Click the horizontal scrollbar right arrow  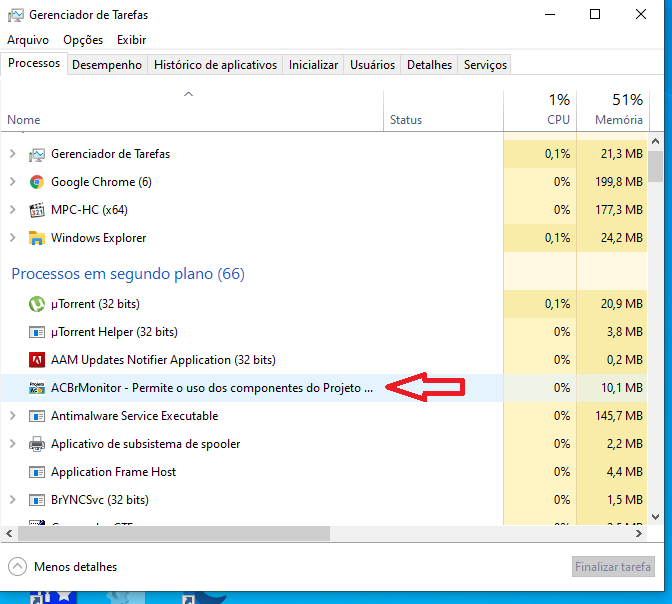click(x=639, y=533)
